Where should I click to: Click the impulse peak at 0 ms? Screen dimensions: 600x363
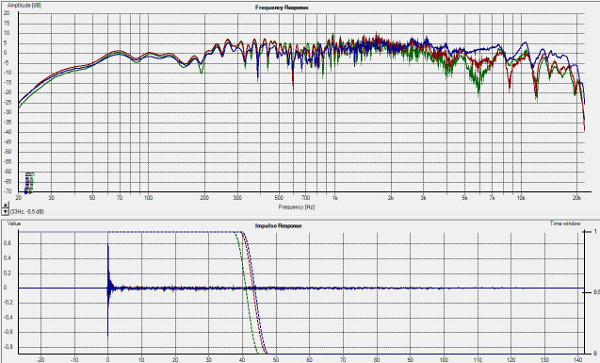(108, 245)
